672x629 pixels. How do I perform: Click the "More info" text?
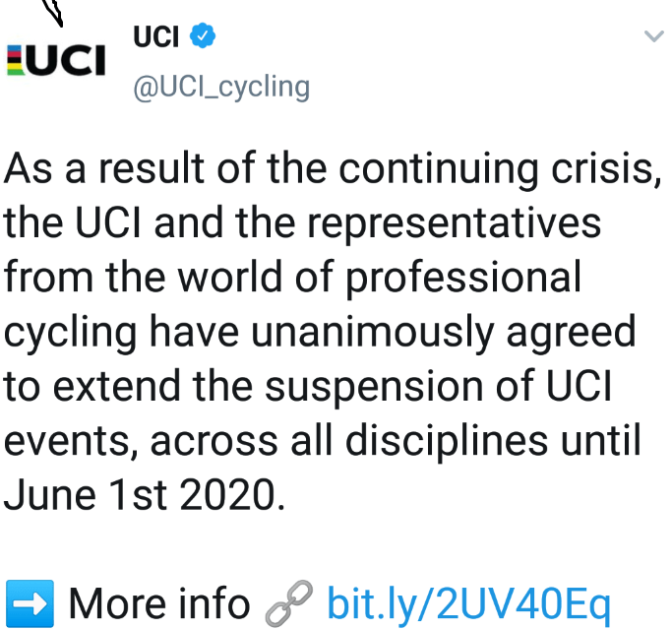[x=159, y=601]
